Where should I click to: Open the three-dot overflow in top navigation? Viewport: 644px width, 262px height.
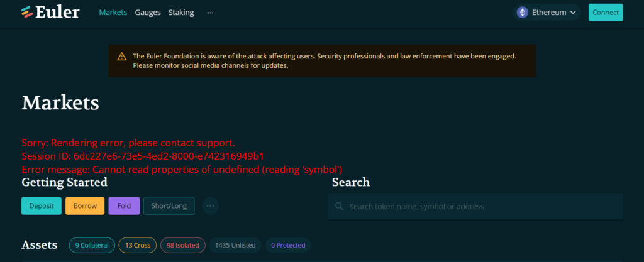click(x=210, y=13)
